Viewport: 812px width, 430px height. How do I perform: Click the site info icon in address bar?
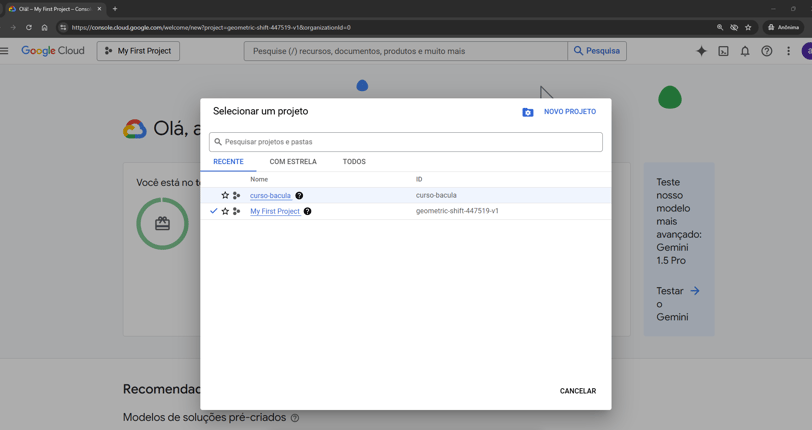(63, 27)
